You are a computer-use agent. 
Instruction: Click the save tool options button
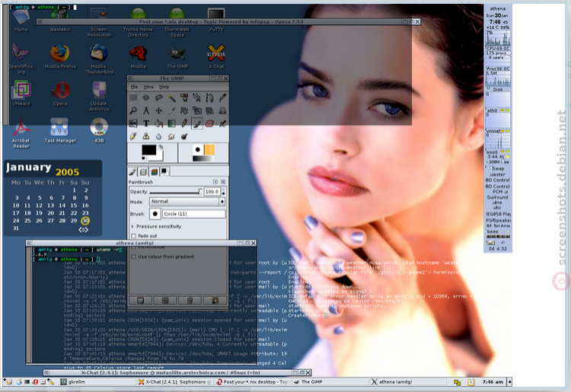pos(140,301)
